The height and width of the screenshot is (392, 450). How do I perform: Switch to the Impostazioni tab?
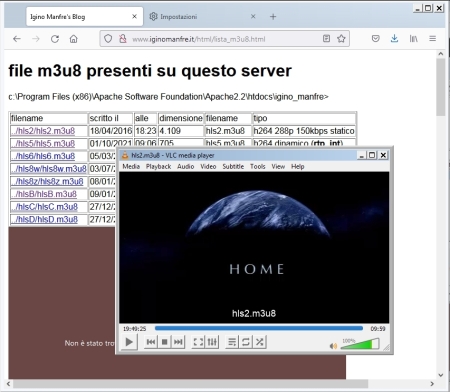(x=179, y=17)
